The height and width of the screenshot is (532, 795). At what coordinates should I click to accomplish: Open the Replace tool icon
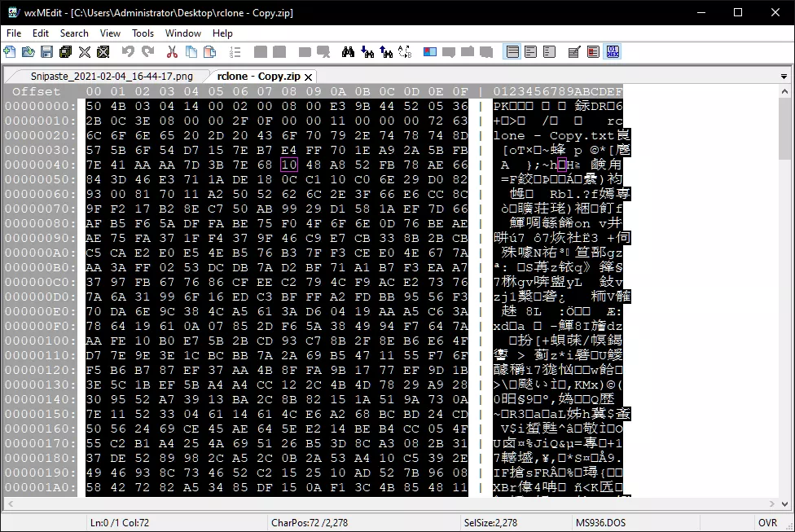(x=405, y=51)
